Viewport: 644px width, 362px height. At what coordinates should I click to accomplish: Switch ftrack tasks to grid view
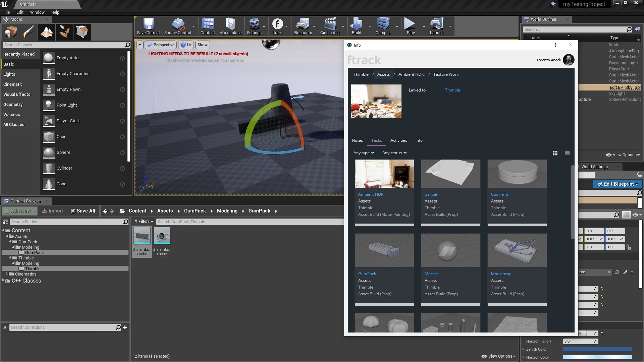[x=555, y=153]
